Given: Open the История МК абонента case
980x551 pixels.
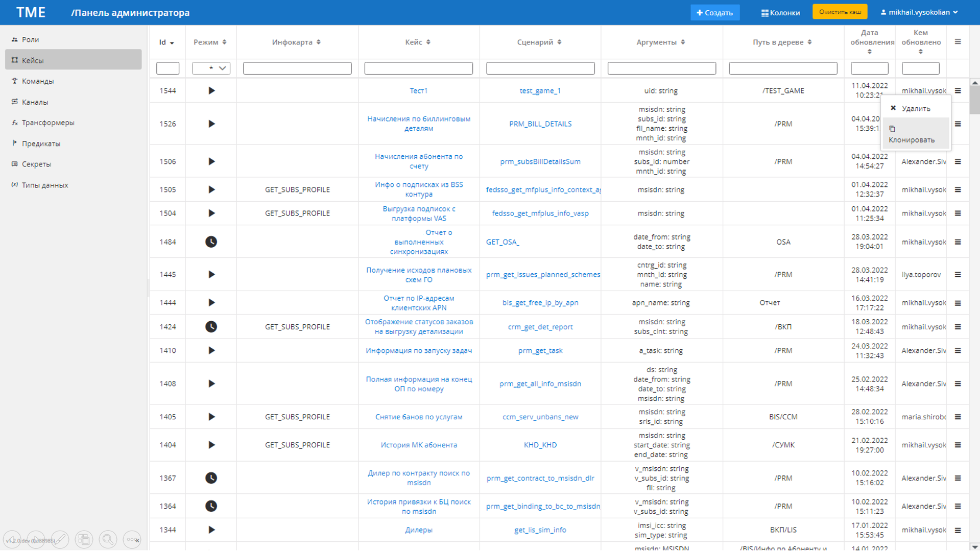Looking at the screenshot, I should point(418,445).
